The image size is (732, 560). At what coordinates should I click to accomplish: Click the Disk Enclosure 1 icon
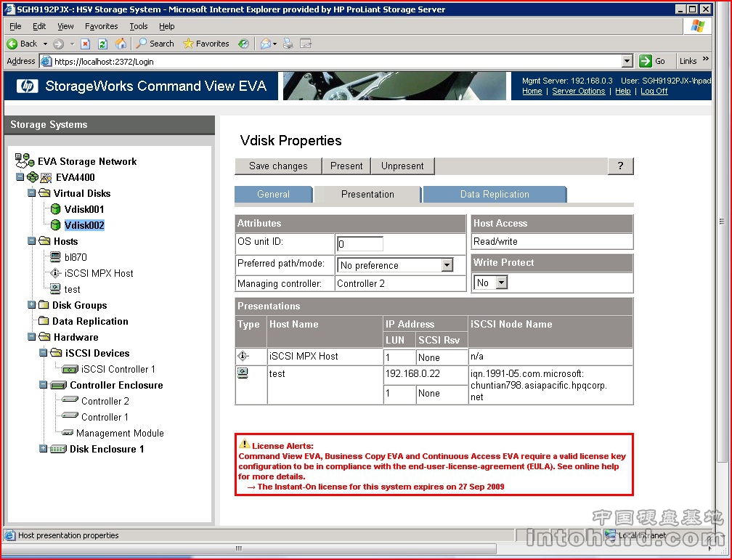click(58, 450)
